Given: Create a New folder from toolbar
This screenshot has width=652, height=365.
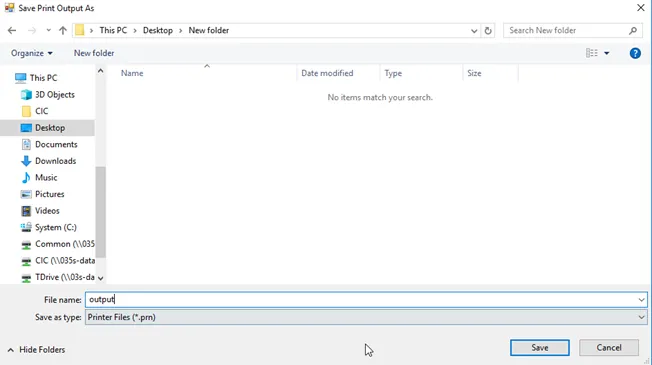Looking at the screenshot, I should 94,53.
